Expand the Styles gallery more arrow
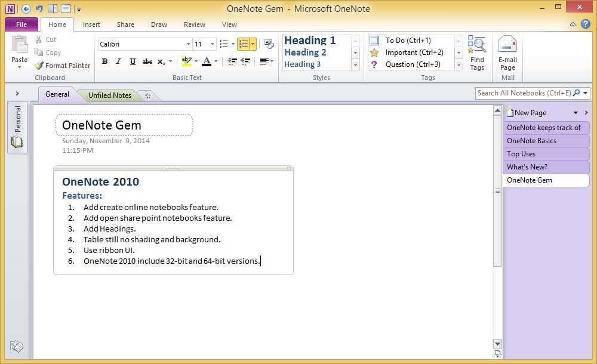The height and width of the screenshot is (364, 597). (355, 64)
